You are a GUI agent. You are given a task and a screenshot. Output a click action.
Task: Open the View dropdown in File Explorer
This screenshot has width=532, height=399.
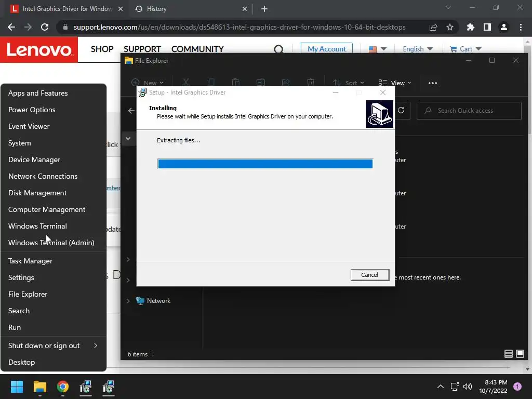(395, 83)
